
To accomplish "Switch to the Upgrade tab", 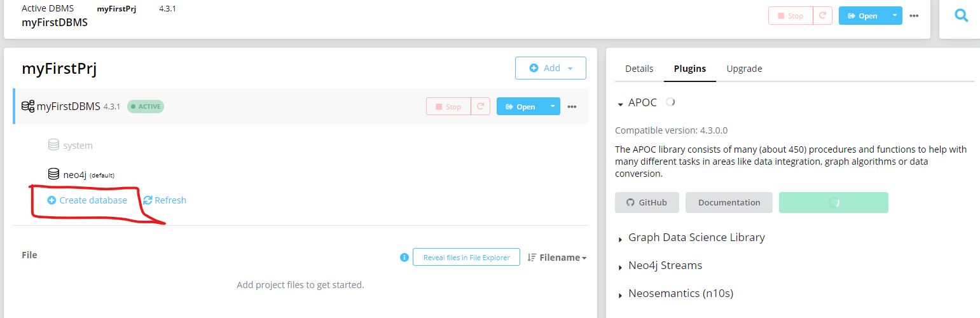I will (744, 69).
